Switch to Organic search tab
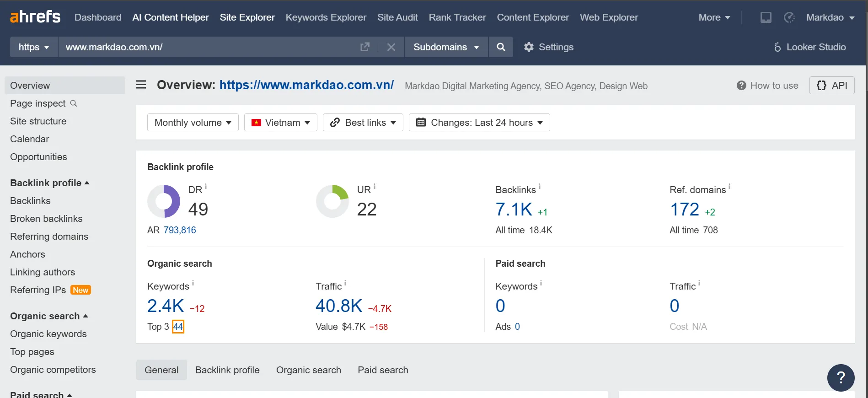The image size is (868, 398). (309, 370)
